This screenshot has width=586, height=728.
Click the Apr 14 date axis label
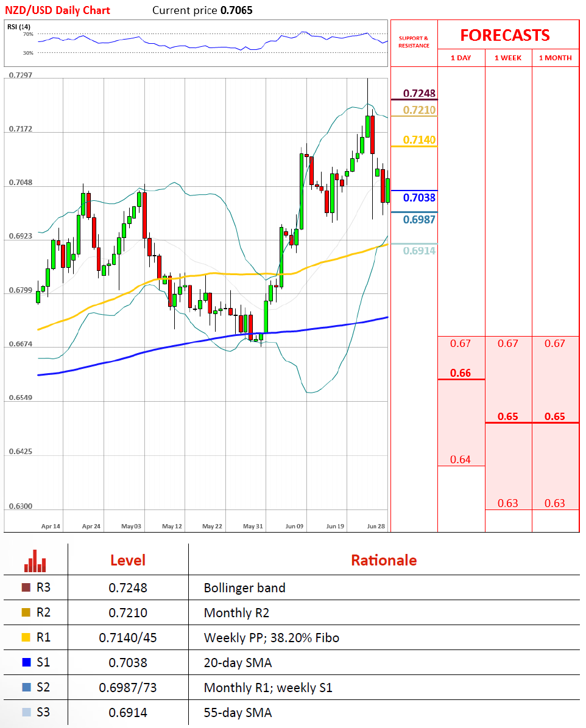[51, 526]
